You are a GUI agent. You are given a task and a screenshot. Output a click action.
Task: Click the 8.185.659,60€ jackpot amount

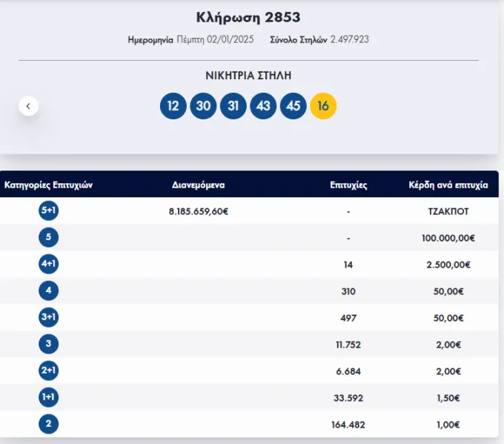[199, 211]
